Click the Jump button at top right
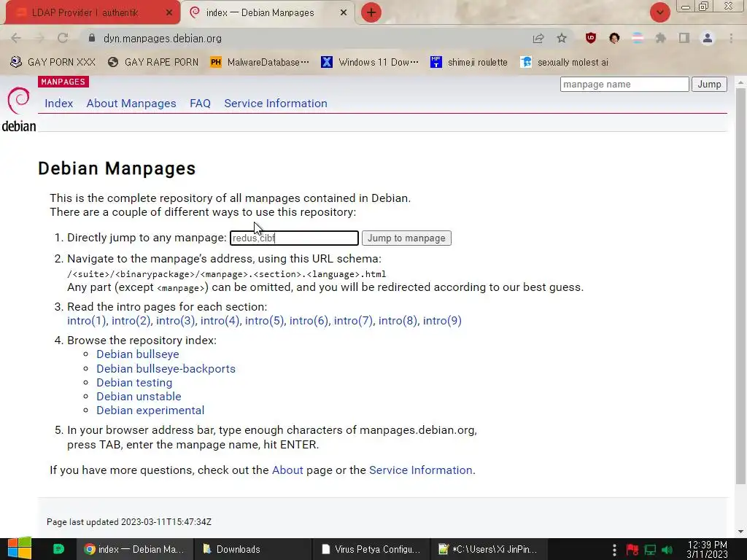This screenshot has width=747, height=560. [x=709, y=85]
